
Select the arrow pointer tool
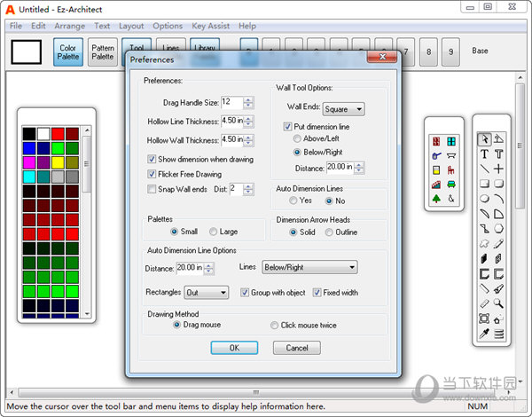tap(484, 139)
